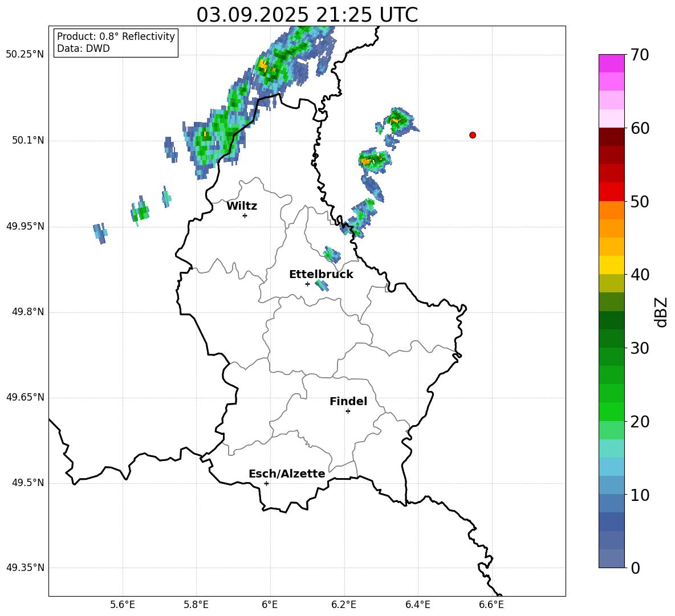Click the 60 label on the colorbar

640,128
